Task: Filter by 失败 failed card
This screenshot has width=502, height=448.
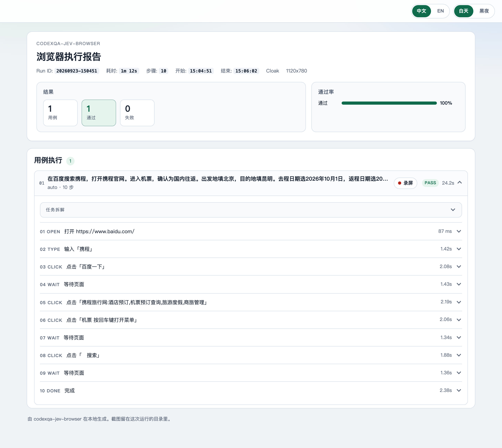Action: (137, 113)
